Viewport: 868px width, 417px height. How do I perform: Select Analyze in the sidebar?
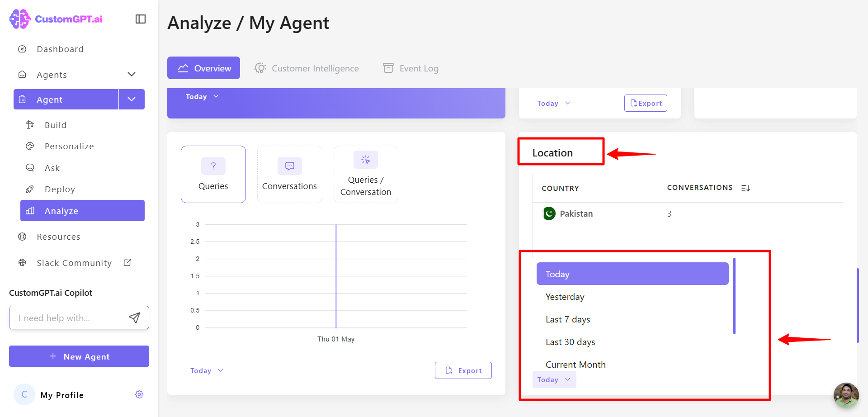82,211
